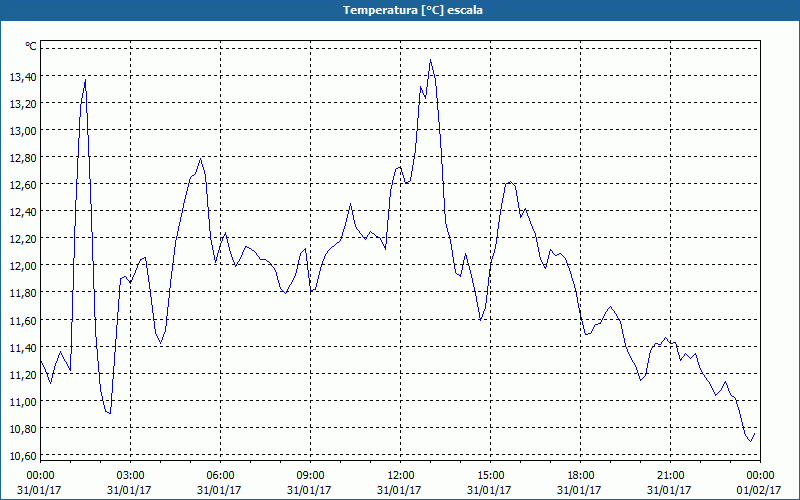Click the 12,20 axis value
Viewport: 800px width, 500px height.
(x=23, y=239)
